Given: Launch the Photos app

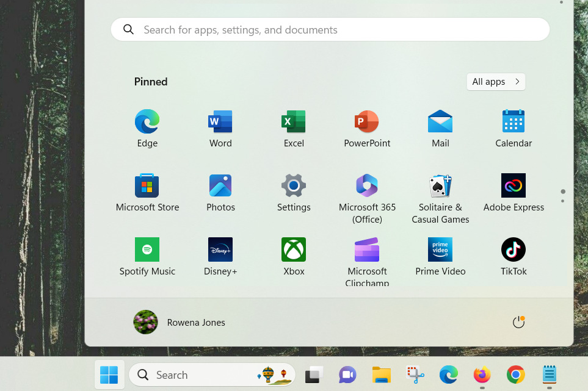Looking at the screenshot, I should (220, 192).
